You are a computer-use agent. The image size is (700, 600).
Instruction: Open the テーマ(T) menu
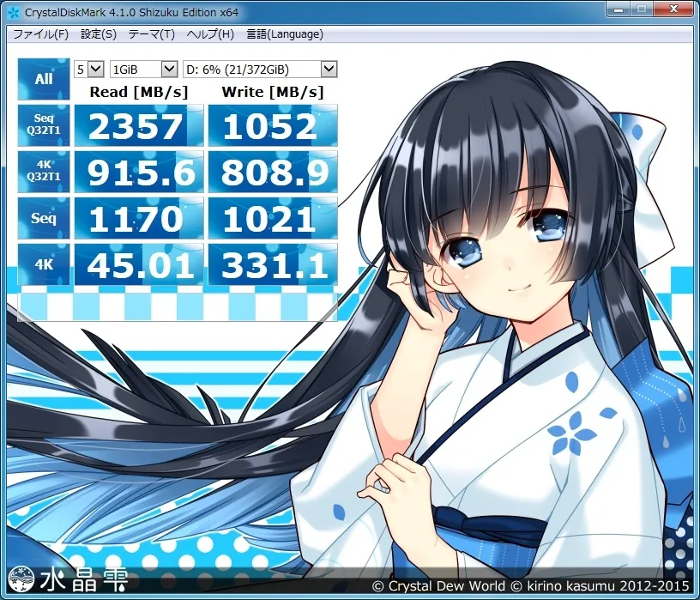[x=151, y=34]
